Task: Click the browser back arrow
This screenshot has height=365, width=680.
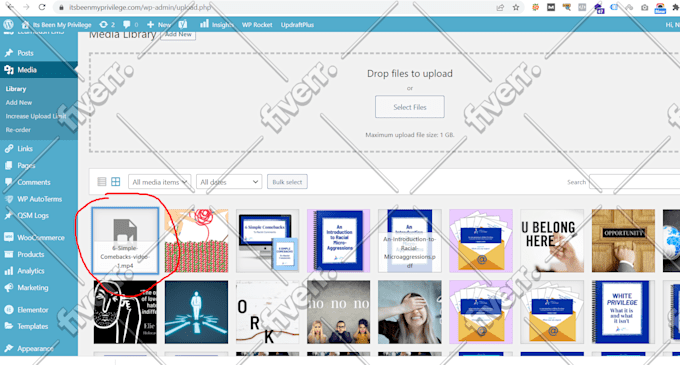Action: pos(10,7)
